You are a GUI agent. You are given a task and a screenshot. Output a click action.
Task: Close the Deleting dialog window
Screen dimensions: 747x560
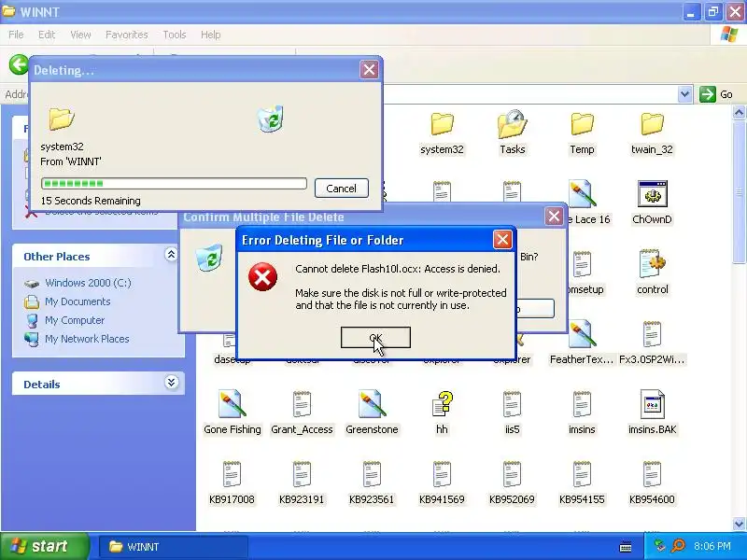369,70
